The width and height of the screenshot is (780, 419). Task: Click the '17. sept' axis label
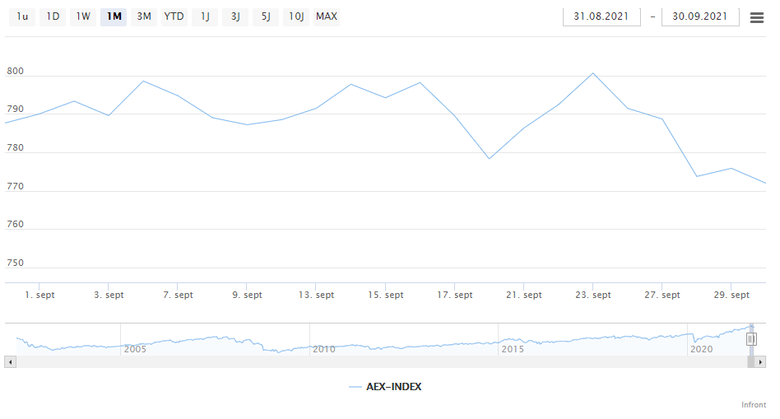coord(455,295)
